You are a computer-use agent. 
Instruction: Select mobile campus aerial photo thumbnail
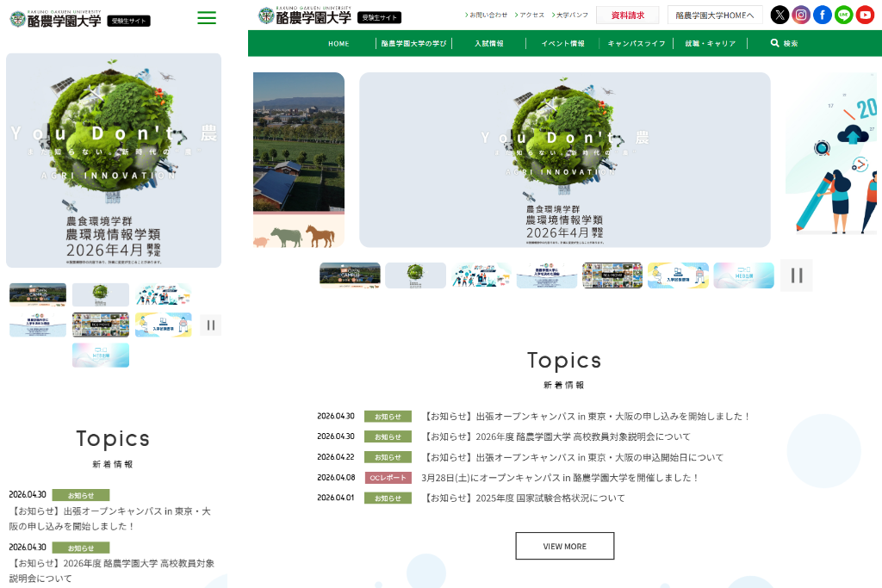[38, 294]
